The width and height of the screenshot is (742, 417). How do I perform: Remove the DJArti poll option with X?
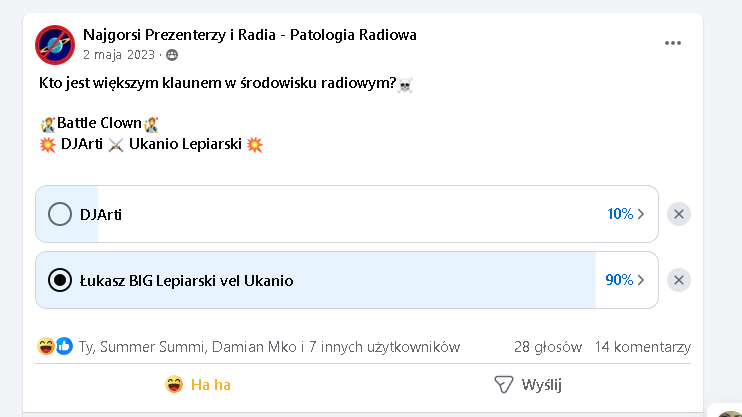[679, 214]
